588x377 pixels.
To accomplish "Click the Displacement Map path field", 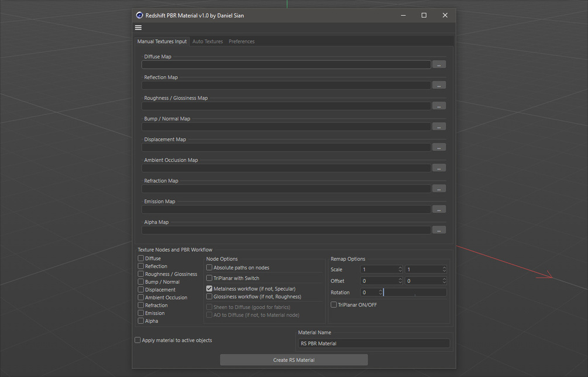I will pos(286,147).
